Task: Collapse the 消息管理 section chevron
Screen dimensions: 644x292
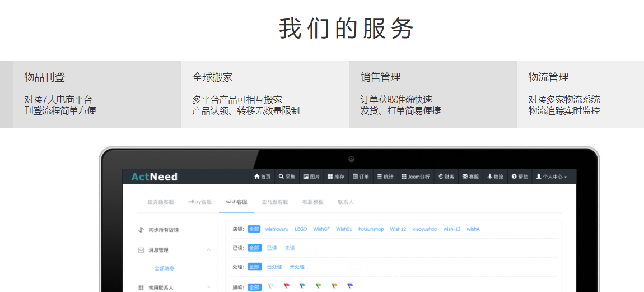Action: [208, 250]
